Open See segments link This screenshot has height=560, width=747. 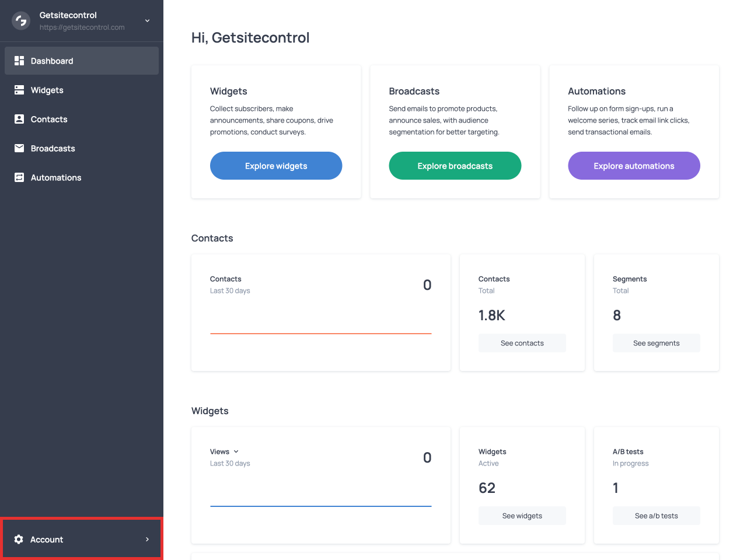point(656,343)
